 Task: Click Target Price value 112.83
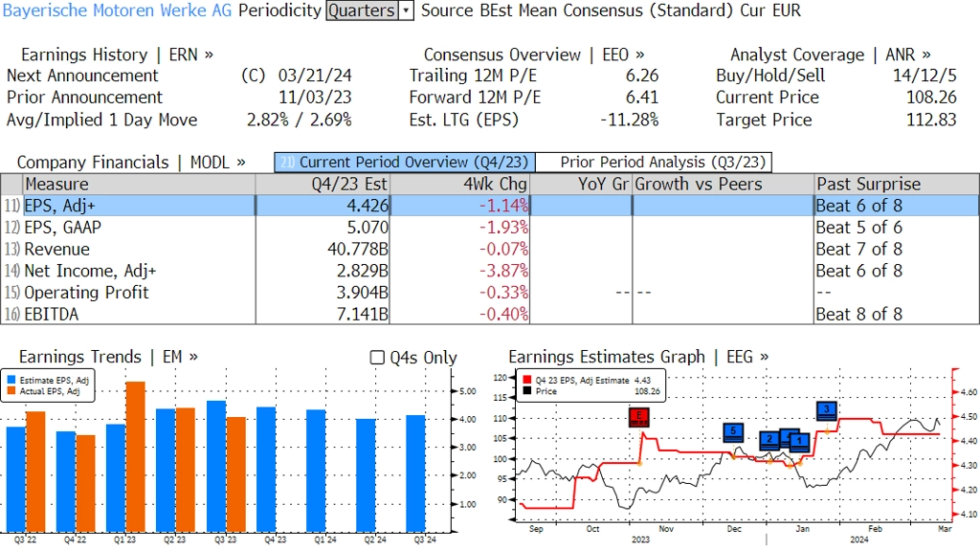[x=931, y=120]
